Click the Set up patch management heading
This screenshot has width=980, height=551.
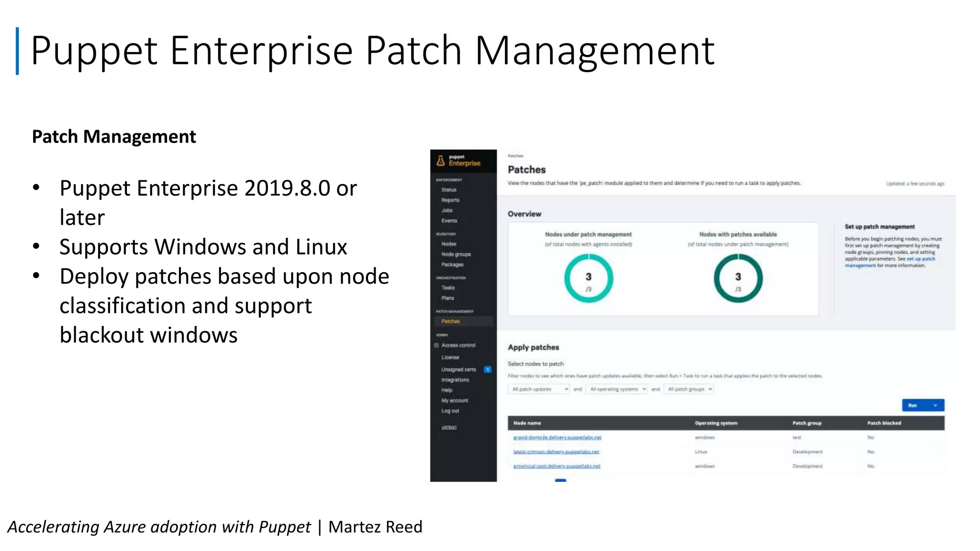click(880, 227)
